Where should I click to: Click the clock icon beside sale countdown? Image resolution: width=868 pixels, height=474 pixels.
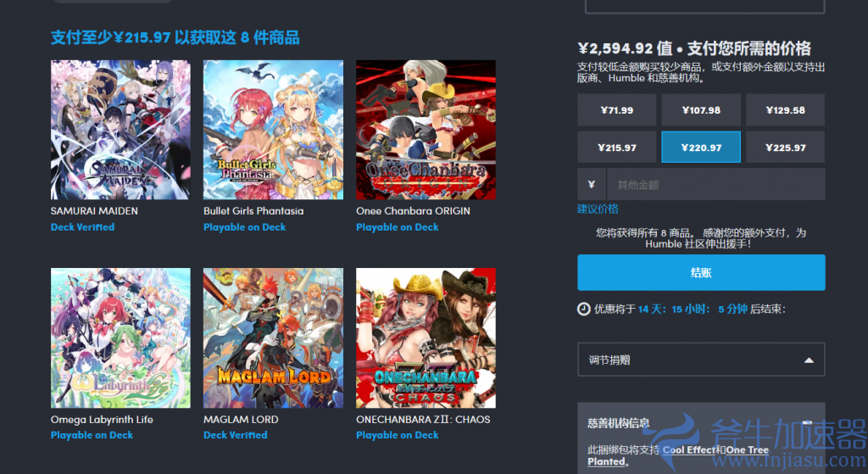(583, 309)
